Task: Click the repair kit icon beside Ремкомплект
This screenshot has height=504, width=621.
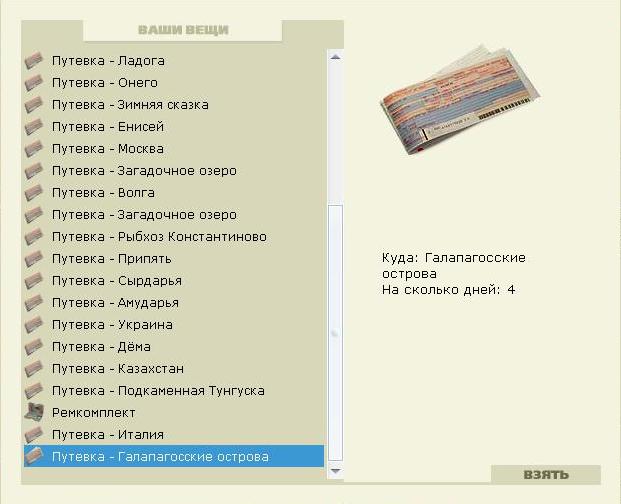Action: click(34, 412)
